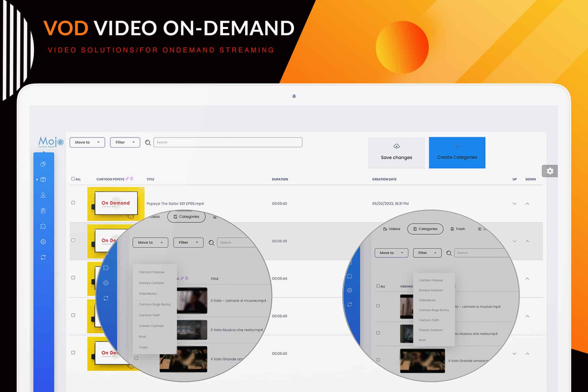Viewport: 588px width, 392px height.
Task: Select the Categories tab in the right zoom circle
Action: tap(425, 229)
